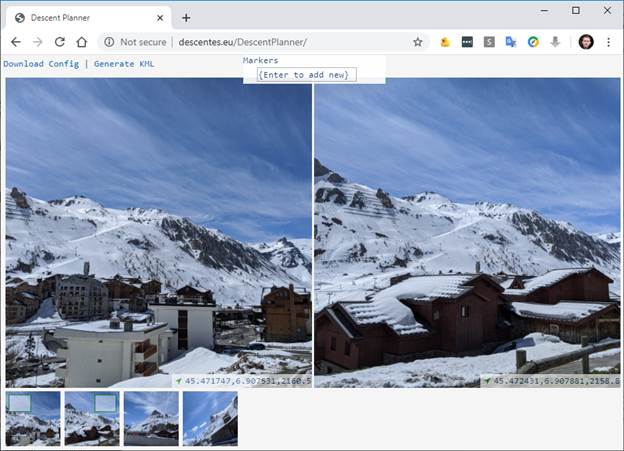624x451 pixels.
Task: View the Not secure site info icon
Action: coord(109,42)
